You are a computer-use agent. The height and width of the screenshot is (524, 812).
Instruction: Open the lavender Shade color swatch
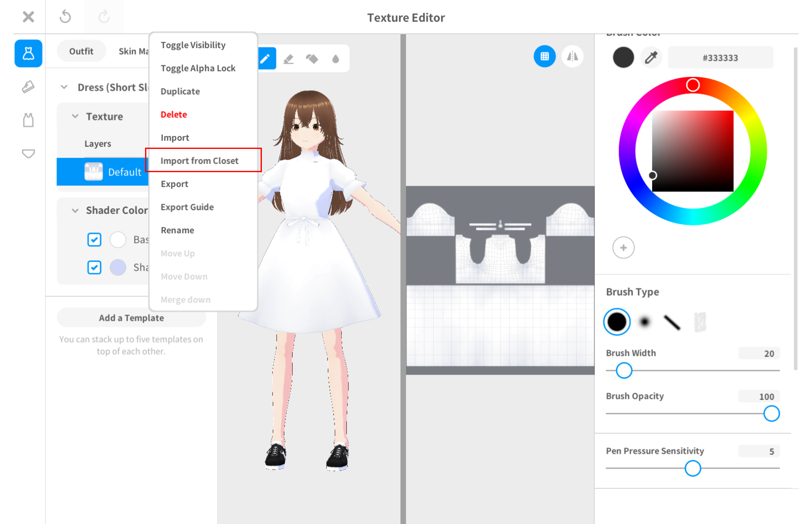coord(118,267)
